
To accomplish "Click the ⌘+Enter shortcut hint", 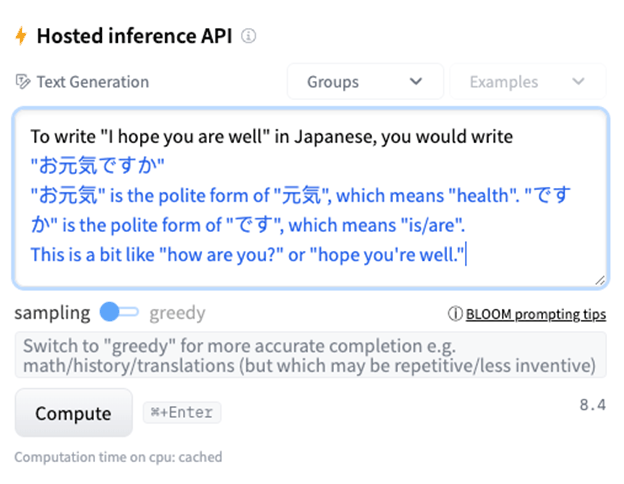I will coord(182,412).
